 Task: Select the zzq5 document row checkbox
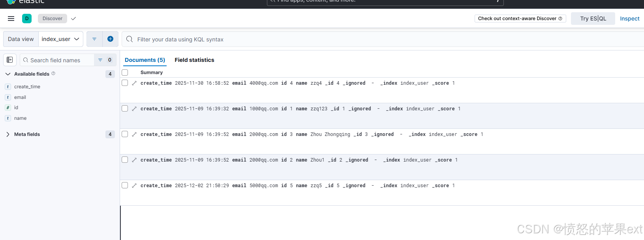point(125,185)
